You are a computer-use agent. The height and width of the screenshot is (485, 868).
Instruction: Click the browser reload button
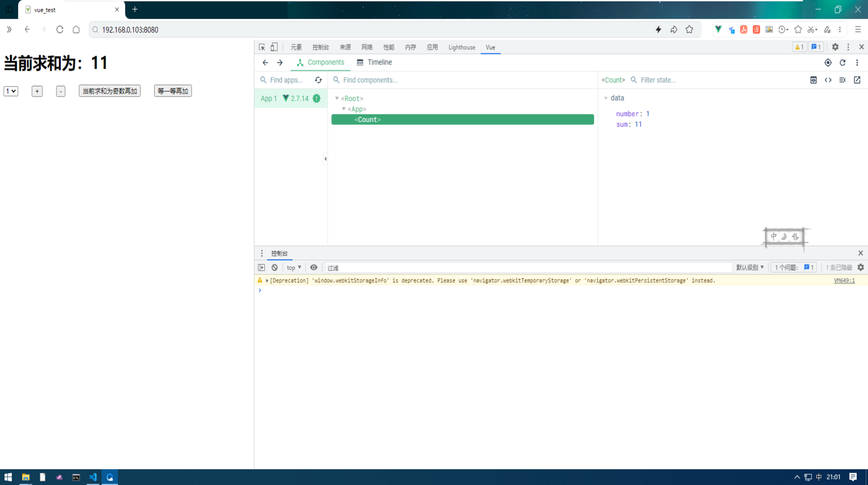(60, 29)
